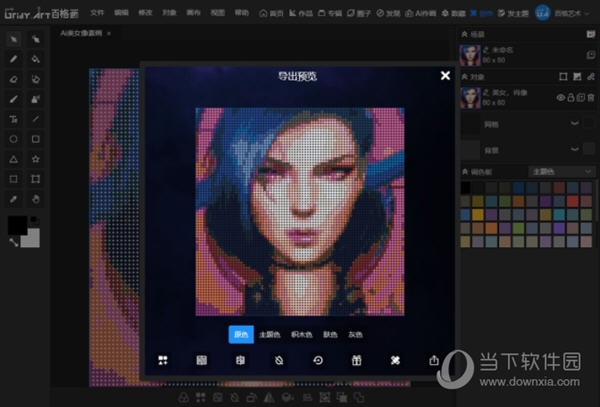This screenshot has height=407, width=600.
Task: Click the counterclockwise restore icon in export preview
Action: [x=318, y=360]
